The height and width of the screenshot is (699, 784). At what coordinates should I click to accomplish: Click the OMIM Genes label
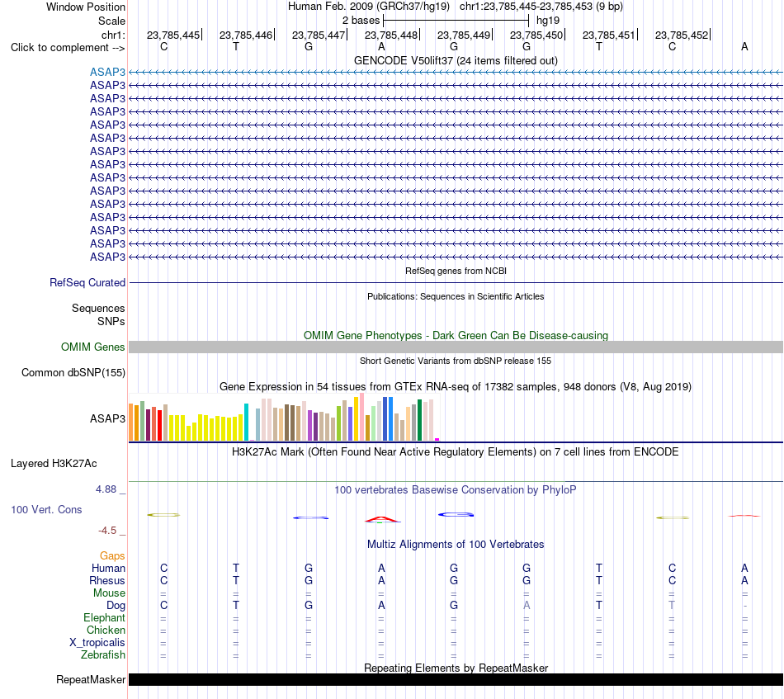(x=92, y=347)
